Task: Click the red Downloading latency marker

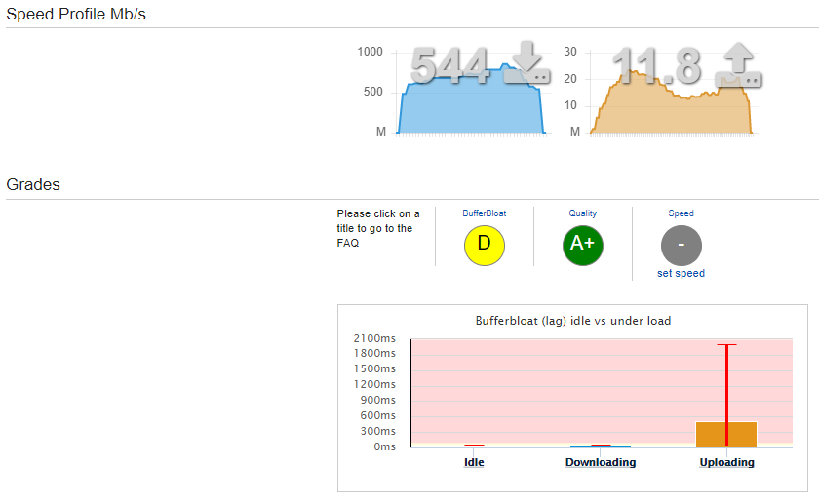Action: click(601, 446)
